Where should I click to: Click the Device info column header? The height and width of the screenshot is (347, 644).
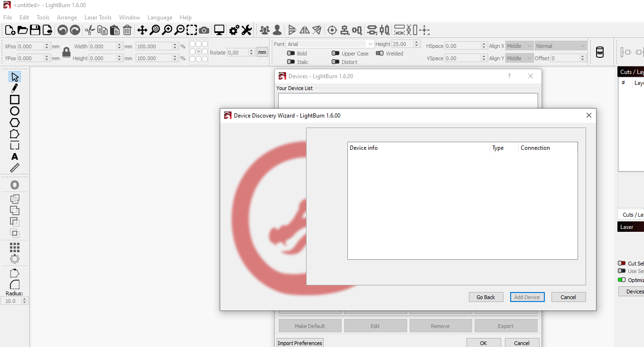click(x=419, y=148)
